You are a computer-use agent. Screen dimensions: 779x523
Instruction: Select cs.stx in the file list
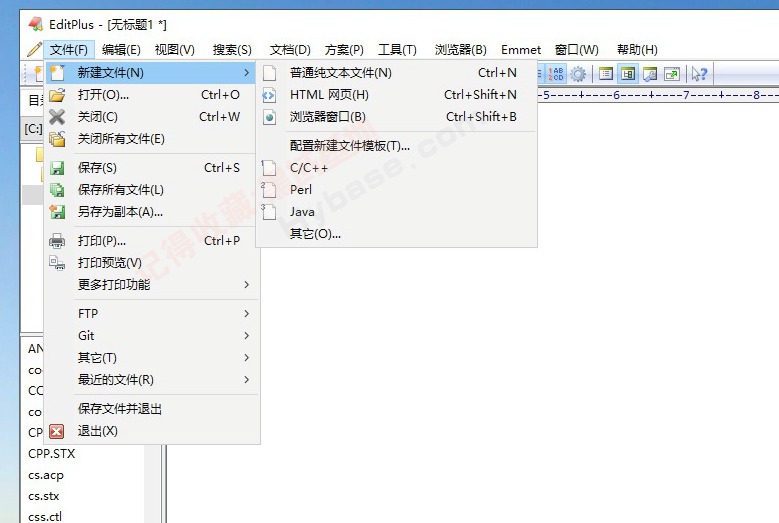pos(44,496)
